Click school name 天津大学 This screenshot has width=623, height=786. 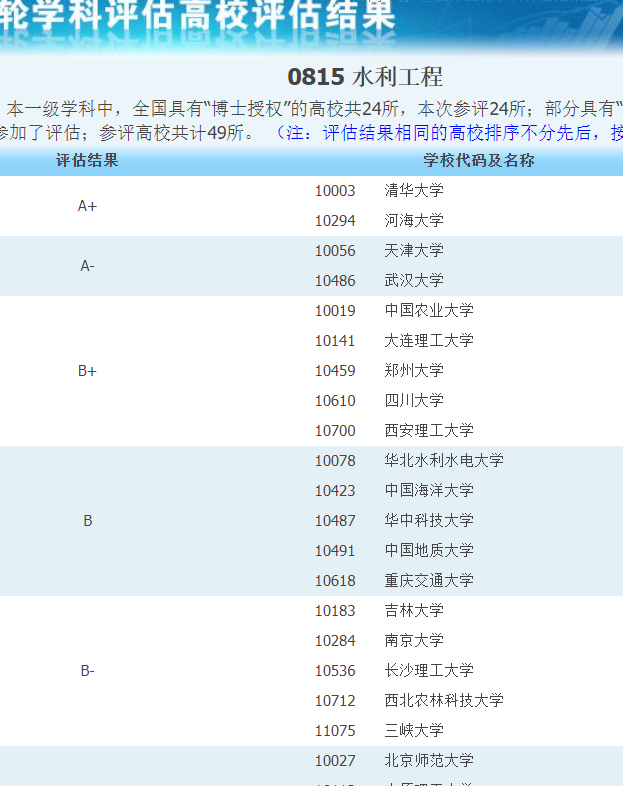(x=414, y=251)
